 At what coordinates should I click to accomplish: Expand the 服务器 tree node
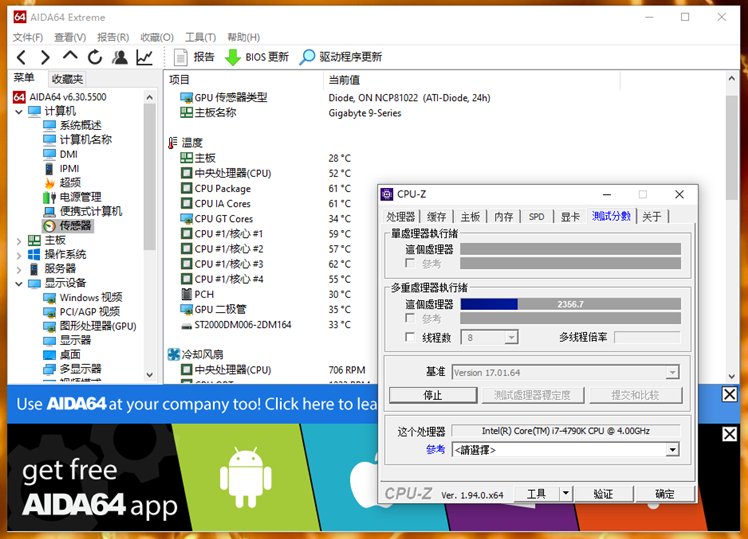[x=19, y=270]
